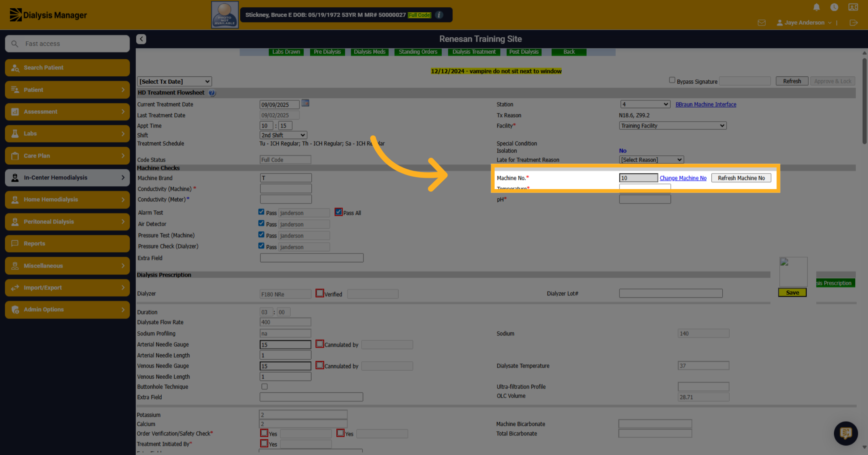This screenshot has width=868, height=455.
Task: Click the Import/Export arrows icon
Action: (15, 288)
